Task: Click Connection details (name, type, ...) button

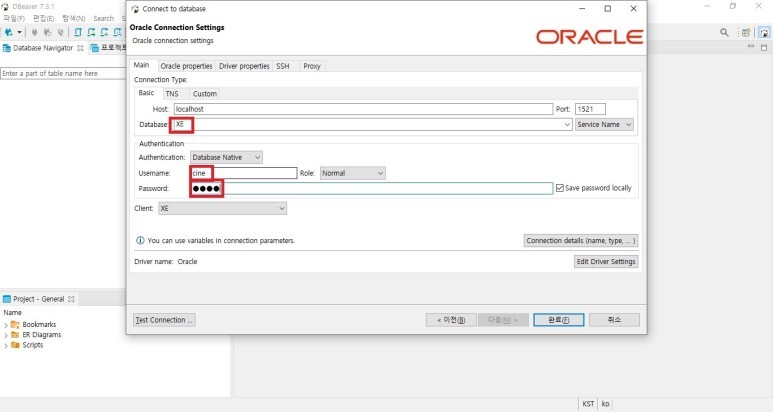Action: pos(581,240)
